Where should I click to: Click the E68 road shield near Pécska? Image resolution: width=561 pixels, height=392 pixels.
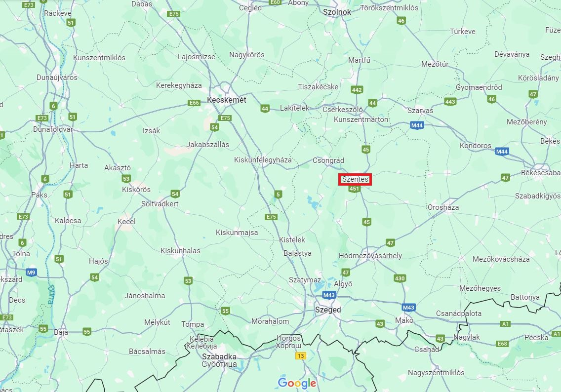[502, 344]
